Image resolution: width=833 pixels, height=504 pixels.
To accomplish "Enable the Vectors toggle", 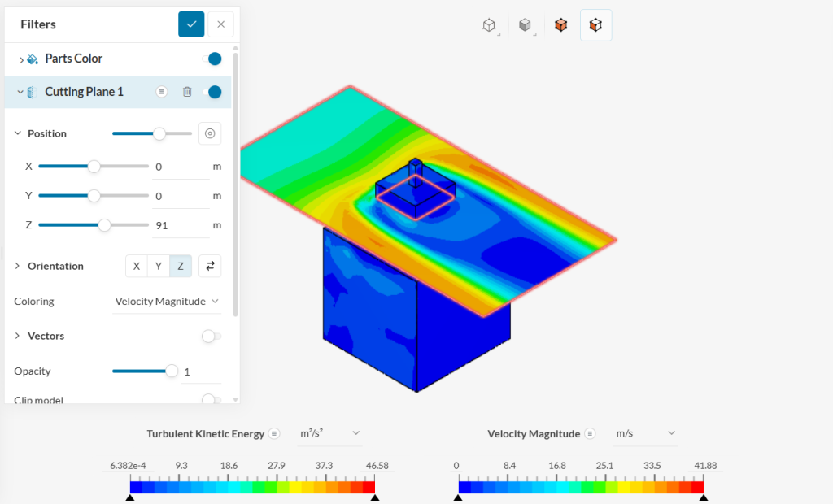I will pos(211,336).
